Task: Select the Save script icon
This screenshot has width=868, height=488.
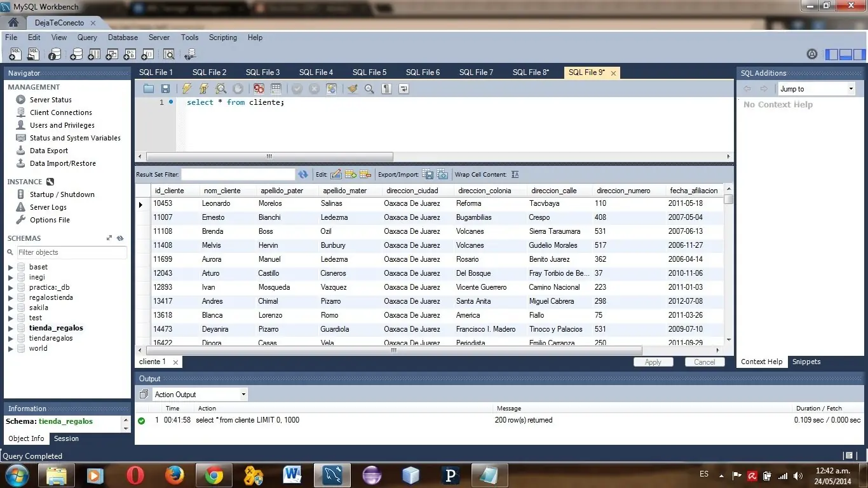Action: pos(165,88)
